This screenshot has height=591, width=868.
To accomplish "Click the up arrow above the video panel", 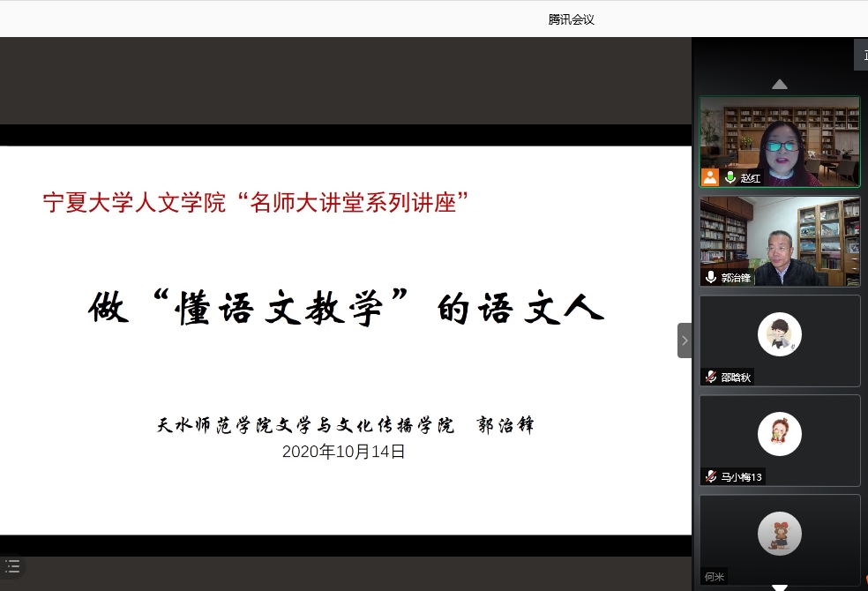I will pos(779,84).
